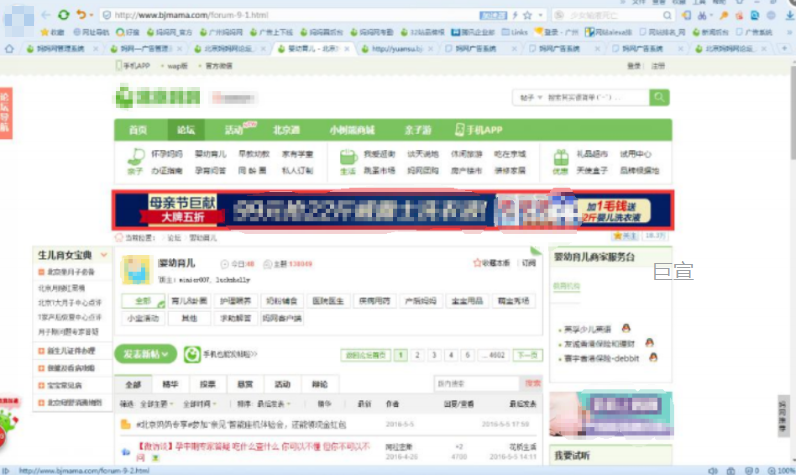The width and height of the screenshot is (796, 475).
Task: Open the 怀孕妈妈 sub-forum link
Action: tap(167, 154)
